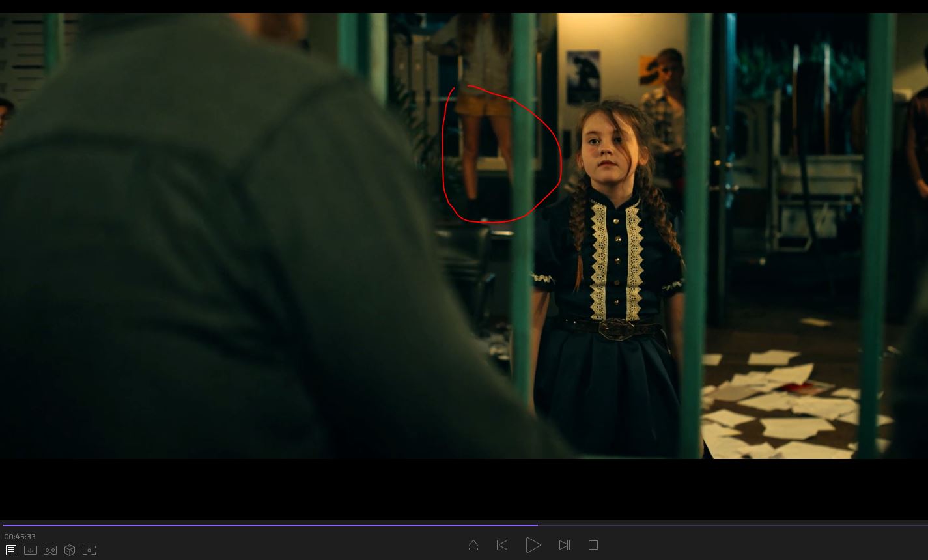Click the black letterbox area below the video
Screen dimensions: 928x560
(x=456, y=488)
